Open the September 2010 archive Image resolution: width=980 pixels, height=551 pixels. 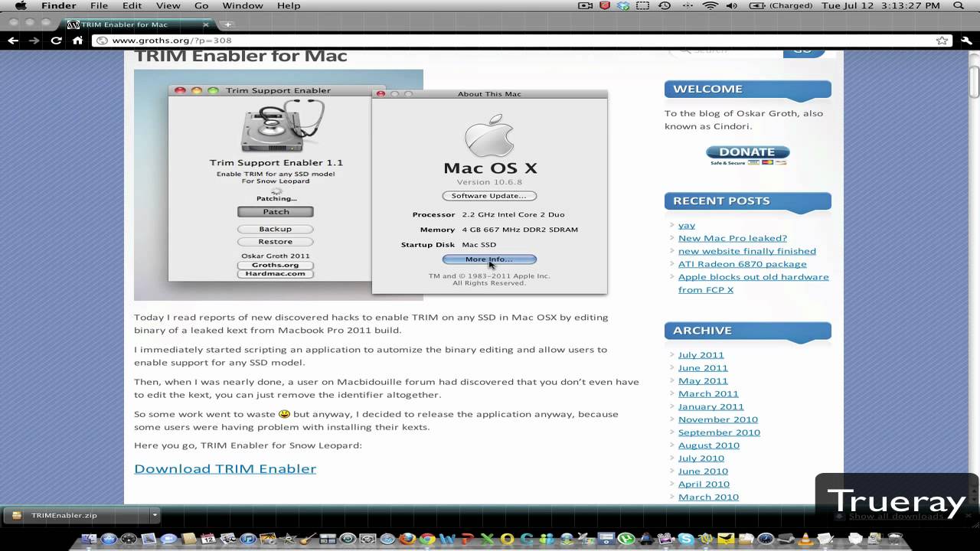(719, 432)
